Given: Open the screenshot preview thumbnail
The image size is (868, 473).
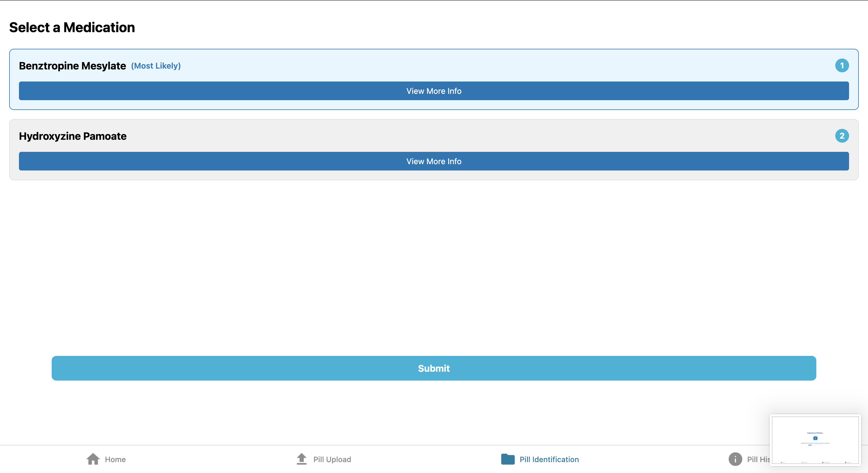Looking at the screenshot, I should pos(815,440).
